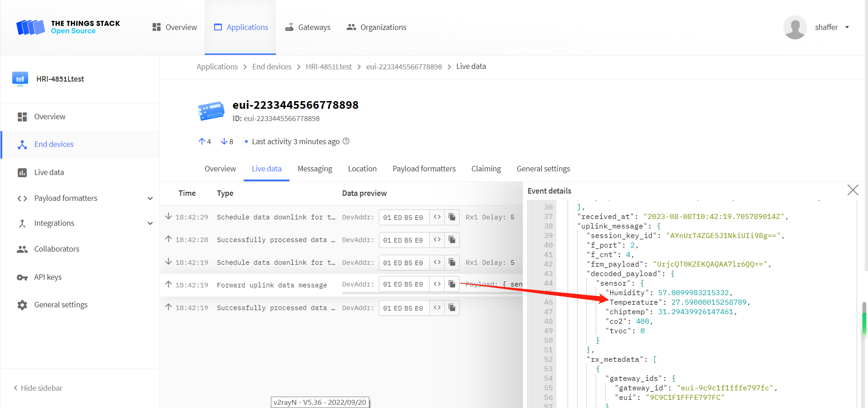Expand Payload formatters in the sidebar

[x=150, y=199]
